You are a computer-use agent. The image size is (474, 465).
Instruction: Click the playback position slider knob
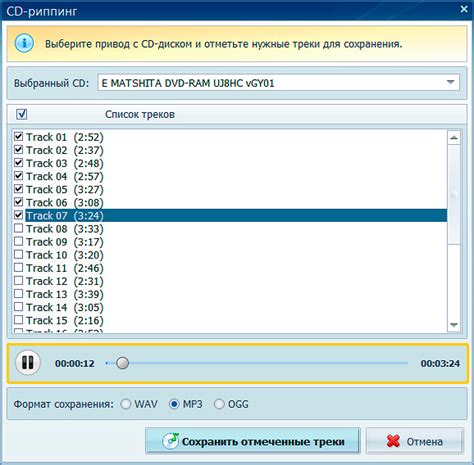[122, 363]
